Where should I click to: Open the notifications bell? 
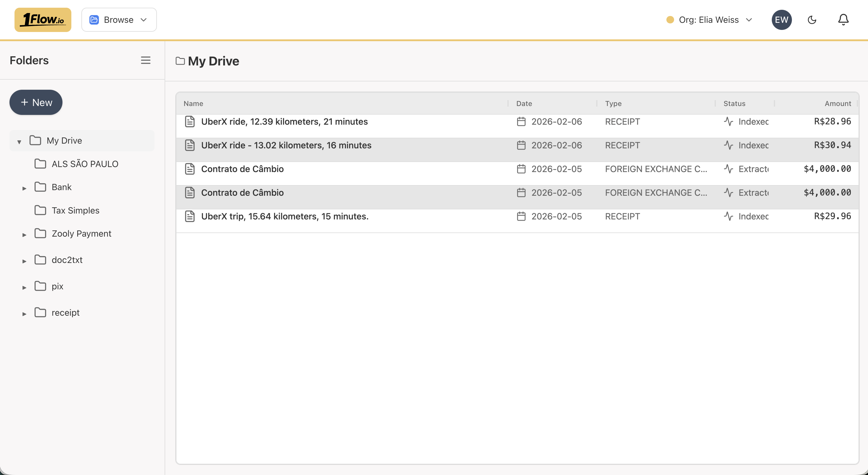(x=843, y=20)
